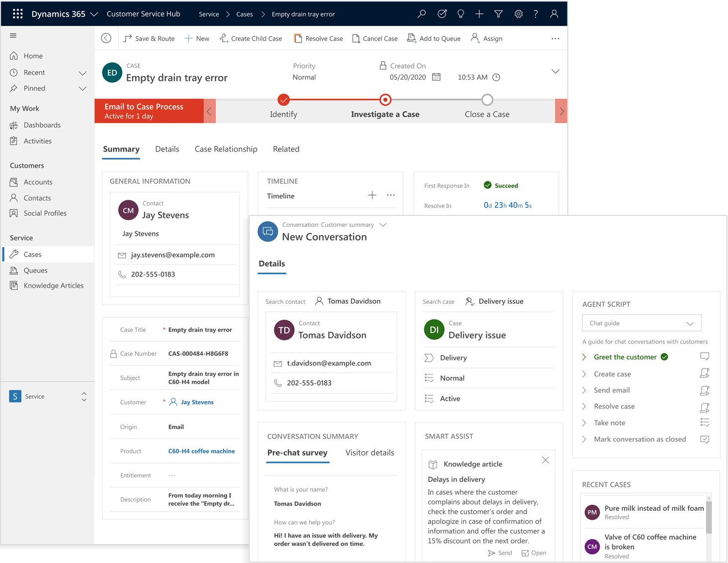This screenshot has height=563, width=728.
Task: Click the Social Profiles sidebar icon
Action: pyautogui.click(x=13, y=213)
